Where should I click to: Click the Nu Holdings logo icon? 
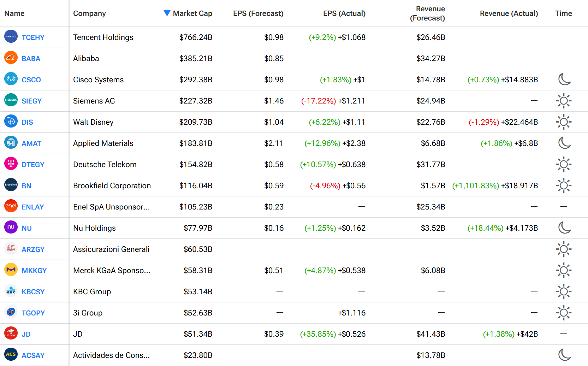click(11, 227)
